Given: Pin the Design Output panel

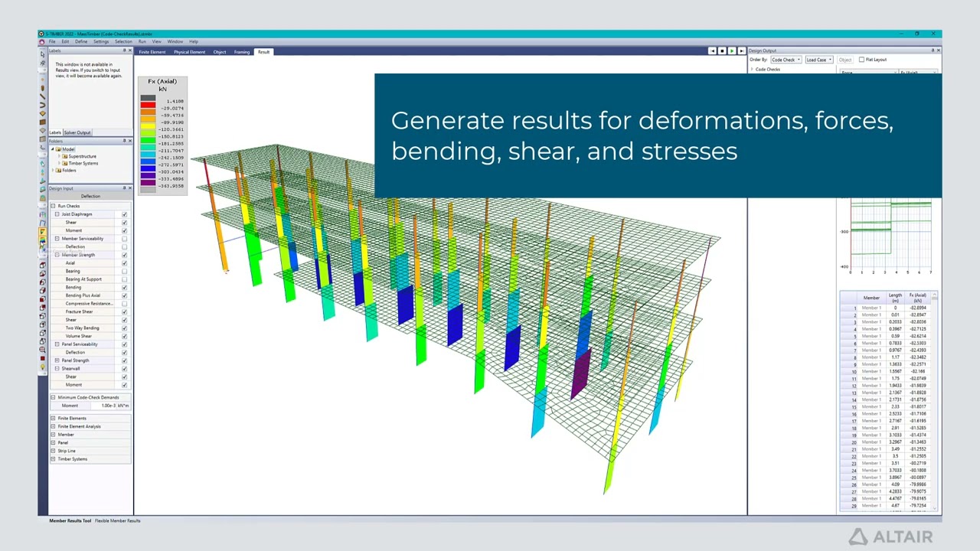Looking at the screenshot, I should [x=933, y=51].
